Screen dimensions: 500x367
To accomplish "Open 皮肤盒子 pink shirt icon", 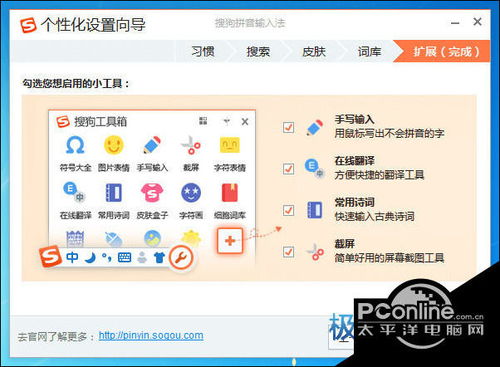I will pos(152,193).
